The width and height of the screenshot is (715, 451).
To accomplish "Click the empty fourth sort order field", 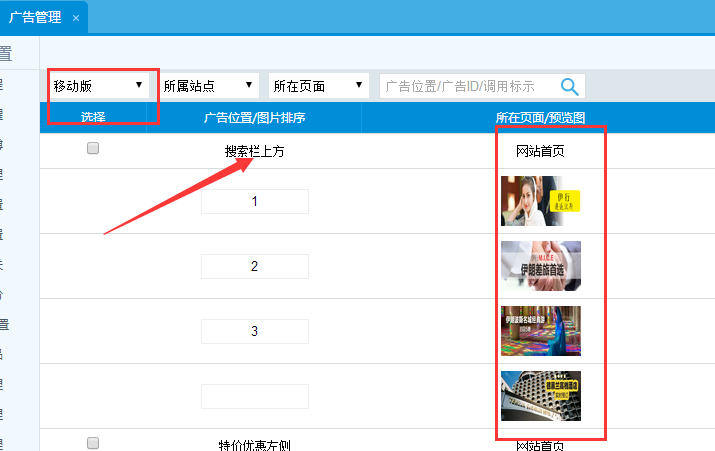I will point(255,396).
